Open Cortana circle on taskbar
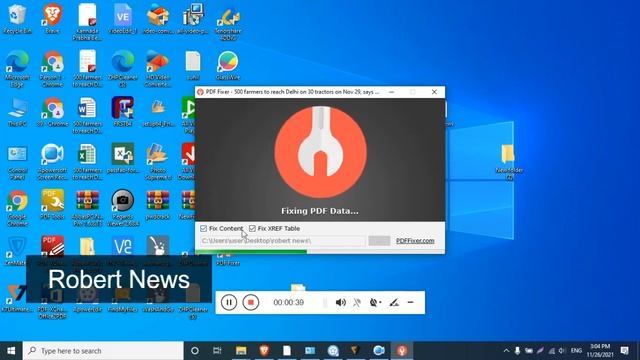 point(195,351)
